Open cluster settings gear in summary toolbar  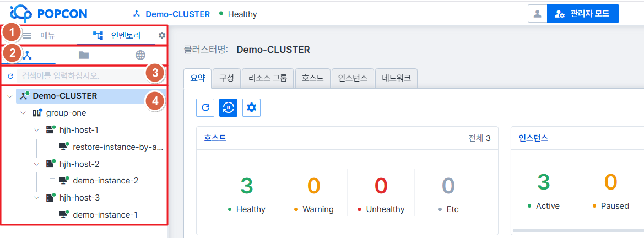(x=252, y=108)
